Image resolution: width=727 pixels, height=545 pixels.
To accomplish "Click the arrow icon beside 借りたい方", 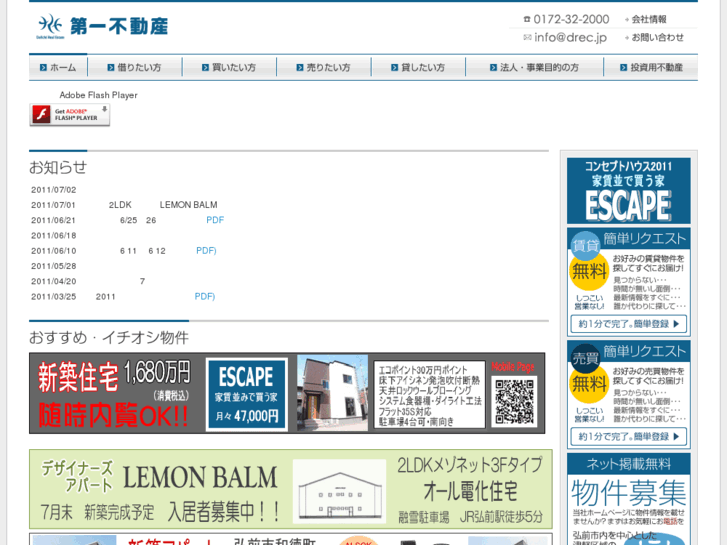I will pyautogui.click(x=111, y=68).
